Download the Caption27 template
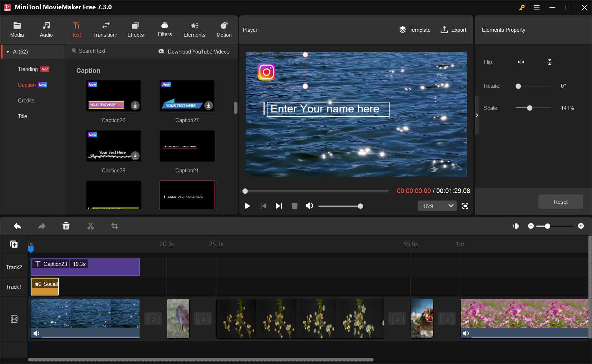 (x=209, y=105)
